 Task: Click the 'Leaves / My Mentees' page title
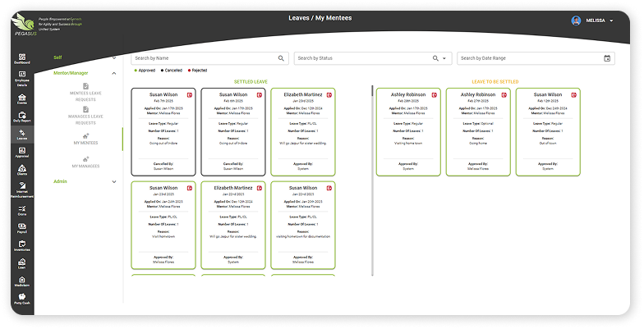pyautogui.click(x=320, y=18)
